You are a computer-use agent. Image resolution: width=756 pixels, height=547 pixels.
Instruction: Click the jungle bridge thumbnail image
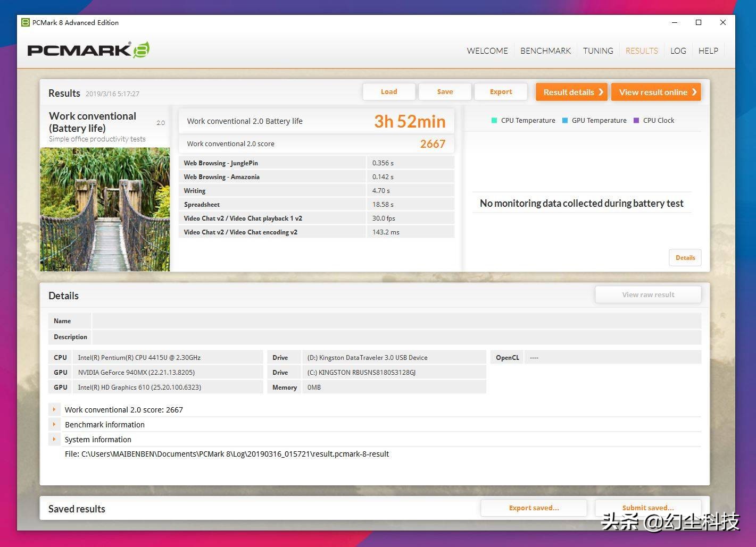click(x=105, y=209)
